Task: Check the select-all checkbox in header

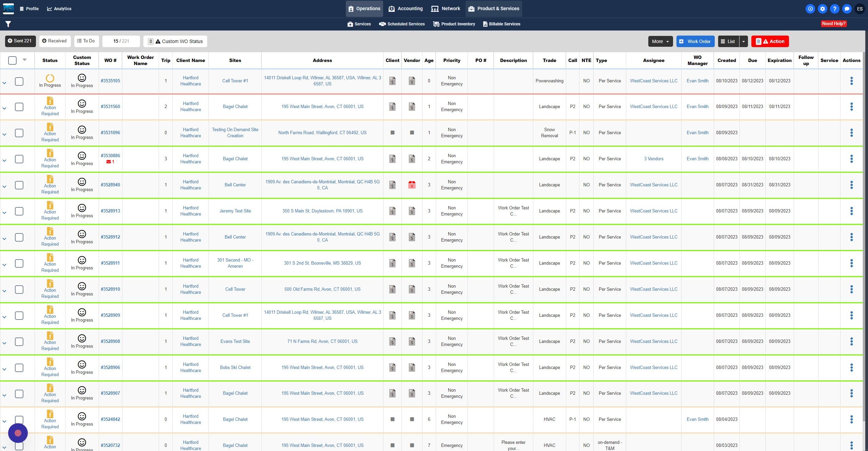Action: [x=13, y=60]
